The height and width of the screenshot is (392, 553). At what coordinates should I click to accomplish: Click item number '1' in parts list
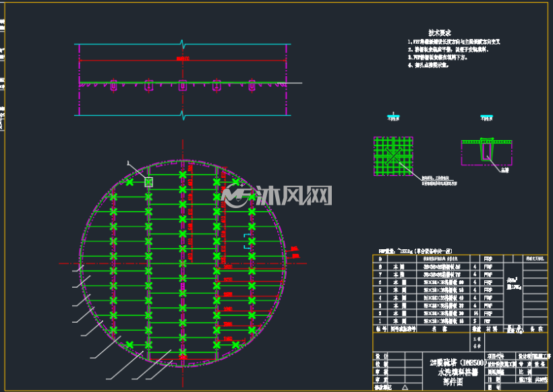click(380, 321)
